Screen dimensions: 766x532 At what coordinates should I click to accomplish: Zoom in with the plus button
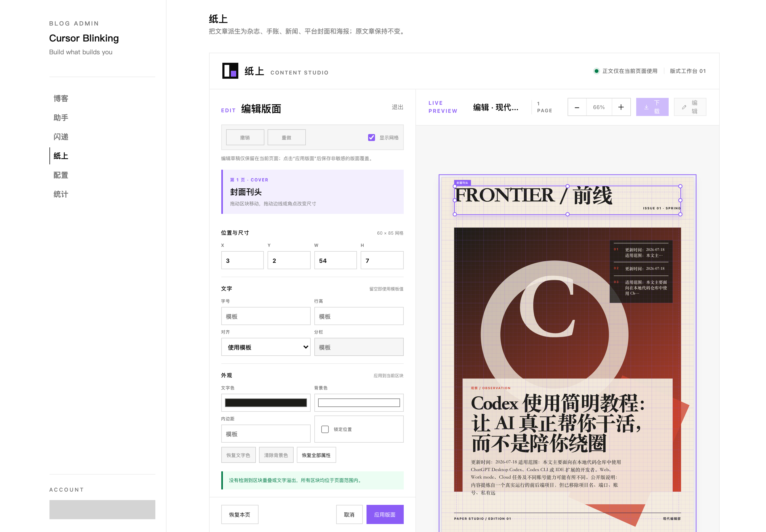click(621, 107)
